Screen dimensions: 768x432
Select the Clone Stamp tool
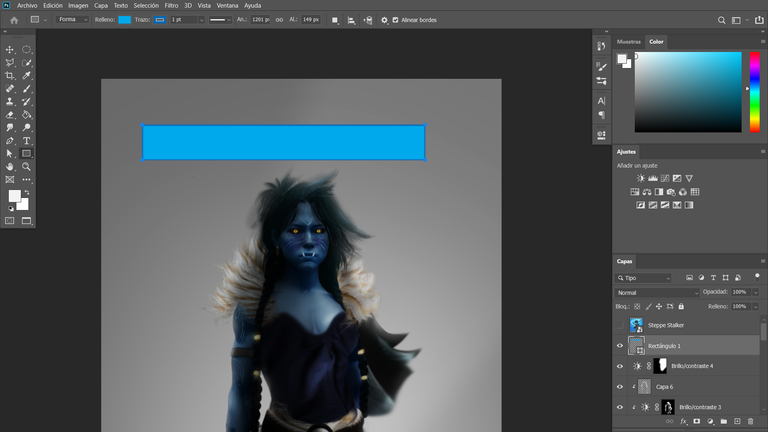[x=10, y=101]
